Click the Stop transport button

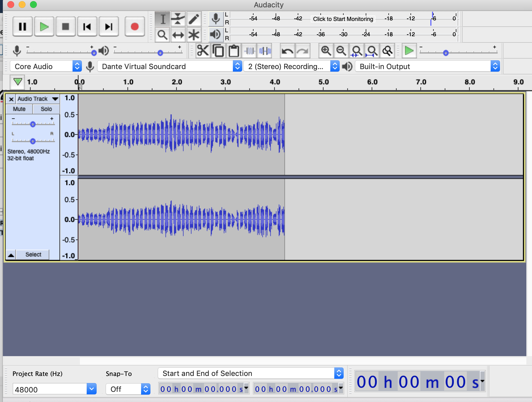coord(65,27)
